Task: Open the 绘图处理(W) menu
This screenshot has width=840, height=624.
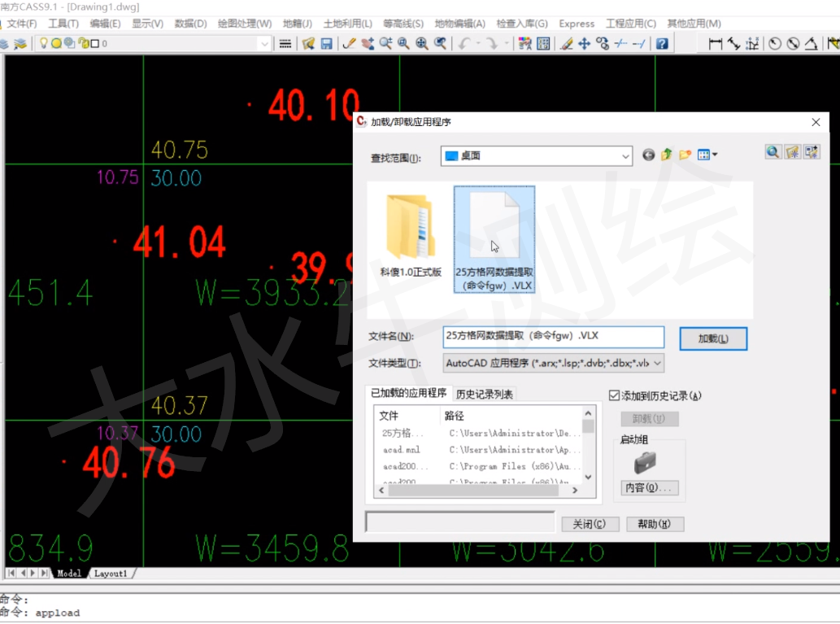Action: (x=245, y=24)
